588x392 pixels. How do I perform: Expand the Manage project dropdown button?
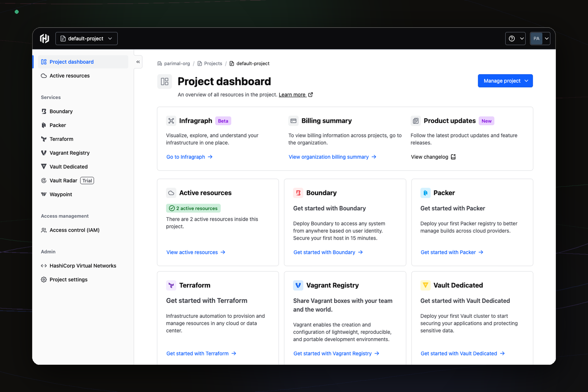[505, 81]
